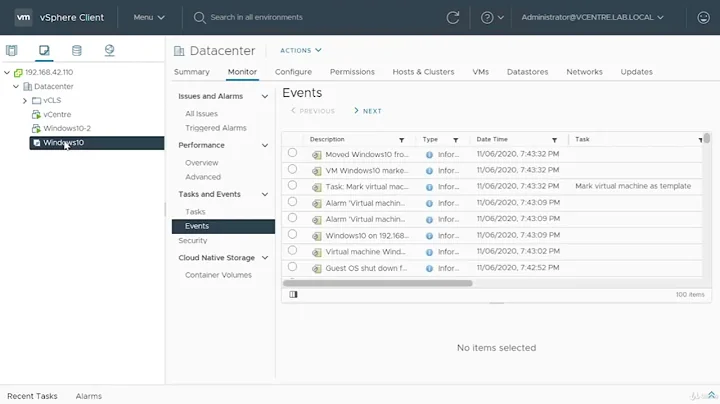Open the Hosts and Clusters inventory view icon

pos(11,50)
